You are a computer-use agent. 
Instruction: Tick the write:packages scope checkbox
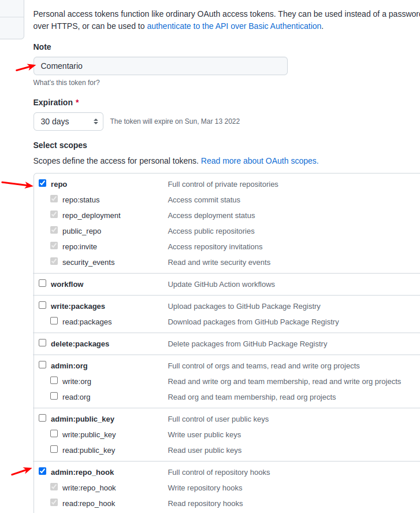tap(43, 305)
